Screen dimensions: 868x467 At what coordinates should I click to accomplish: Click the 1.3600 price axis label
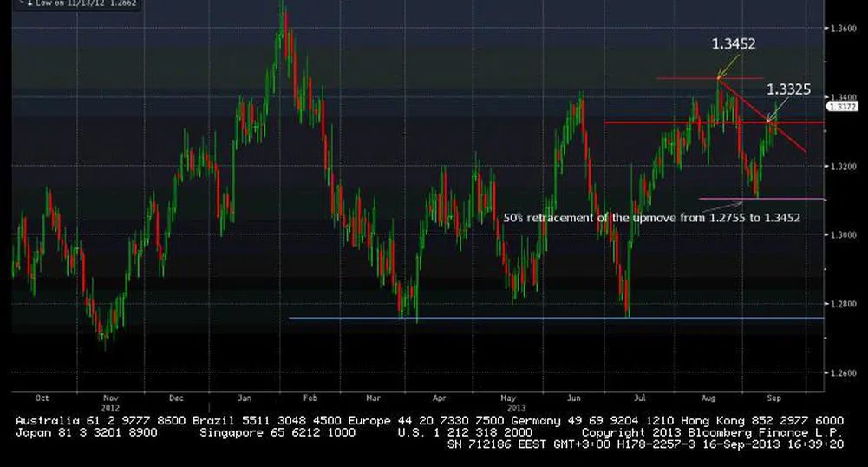(845, 28)
